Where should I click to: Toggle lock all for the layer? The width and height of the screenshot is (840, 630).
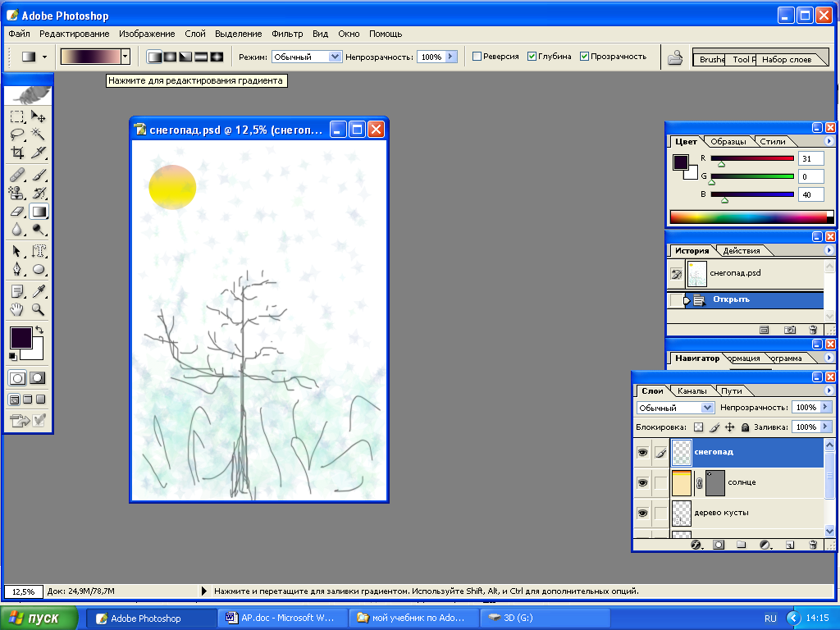click(745, 427)
